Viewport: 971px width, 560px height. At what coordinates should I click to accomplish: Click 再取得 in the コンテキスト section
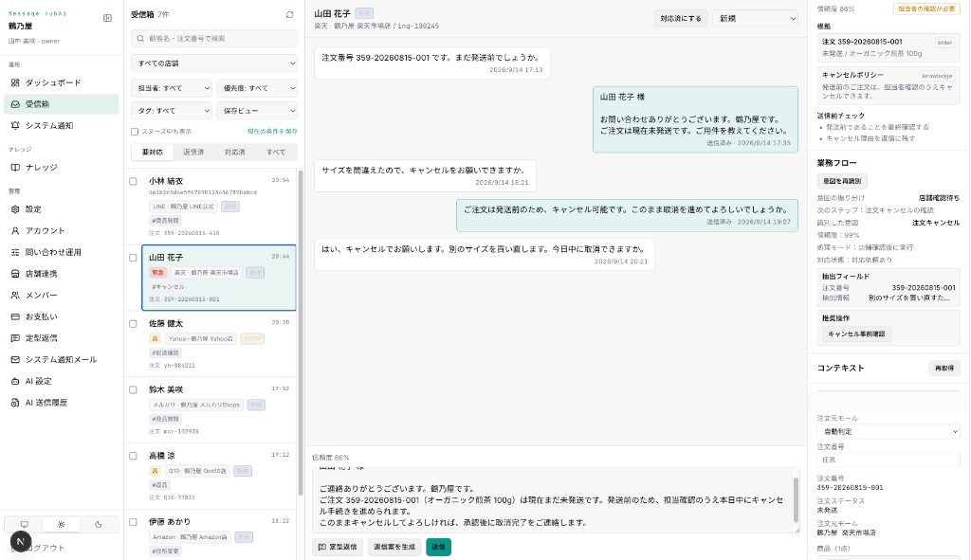point(944,368)
